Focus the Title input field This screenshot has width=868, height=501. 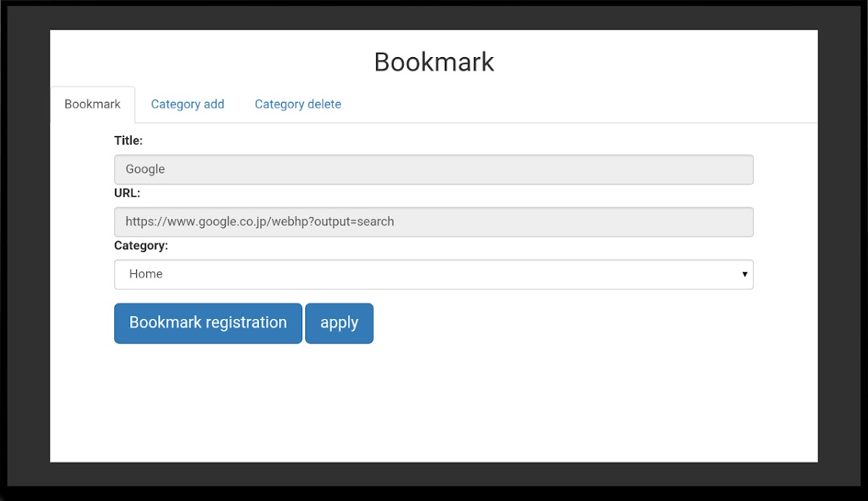click(x=433, y=170)
